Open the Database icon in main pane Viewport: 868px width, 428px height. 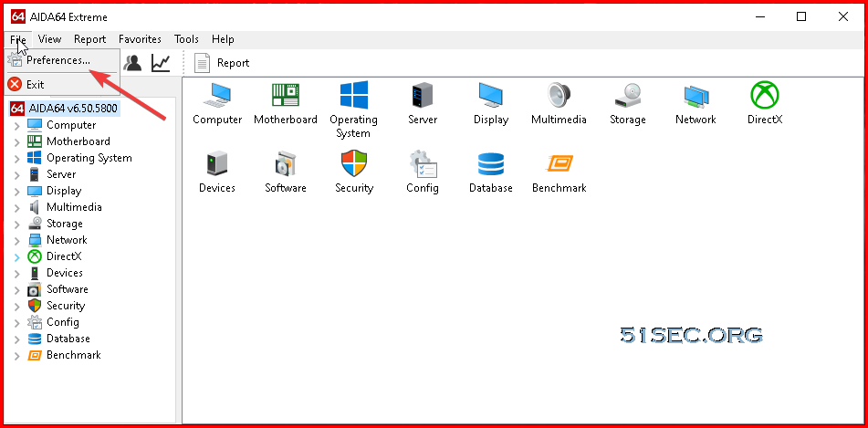click(490, 164)
